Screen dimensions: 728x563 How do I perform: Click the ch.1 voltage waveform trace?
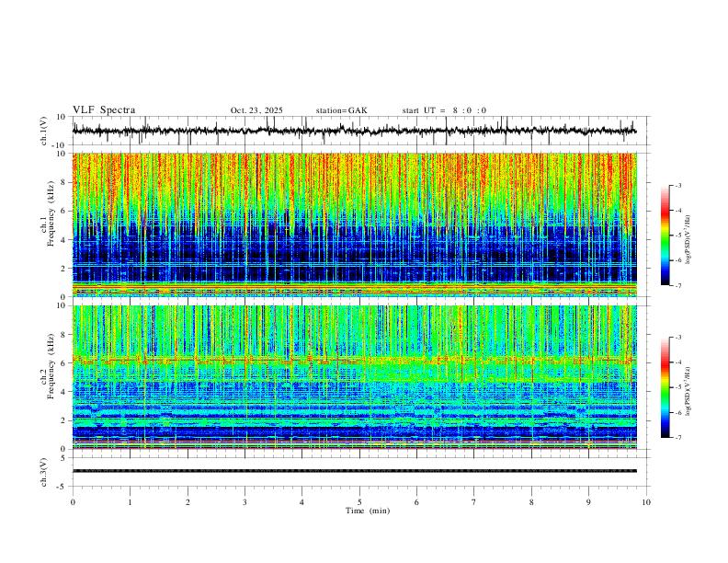[x=355, y=131]
